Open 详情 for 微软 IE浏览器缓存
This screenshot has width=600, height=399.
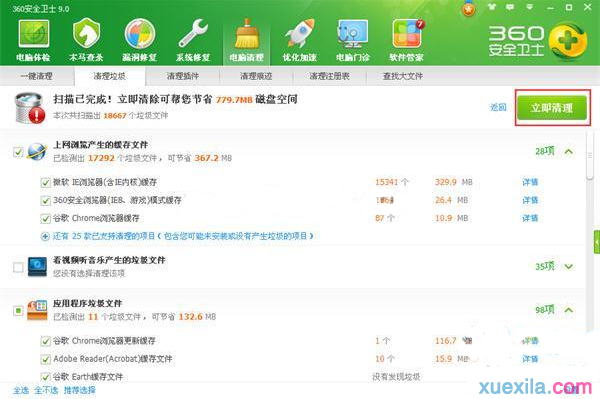point(530,182)
